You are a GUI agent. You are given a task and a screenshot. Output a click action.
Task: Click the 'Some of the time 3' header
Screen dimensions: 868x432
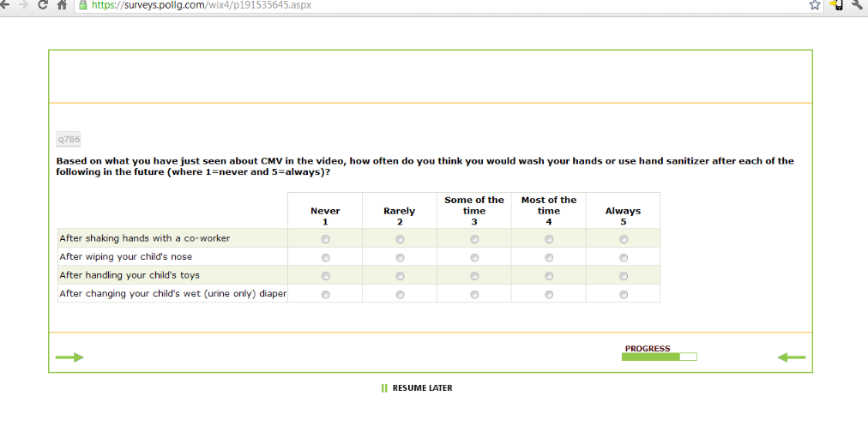point(474,211)
